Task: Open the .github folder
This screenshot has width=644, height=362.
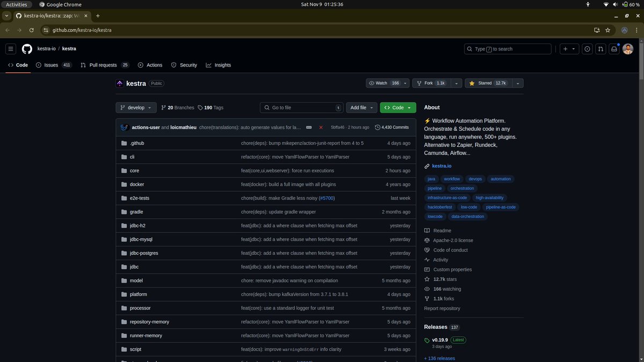Action: (x=137, y=143)
